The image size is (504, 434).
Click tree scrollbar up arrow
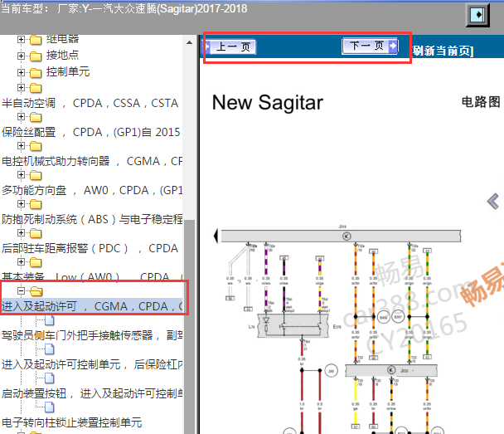point(189,42)
